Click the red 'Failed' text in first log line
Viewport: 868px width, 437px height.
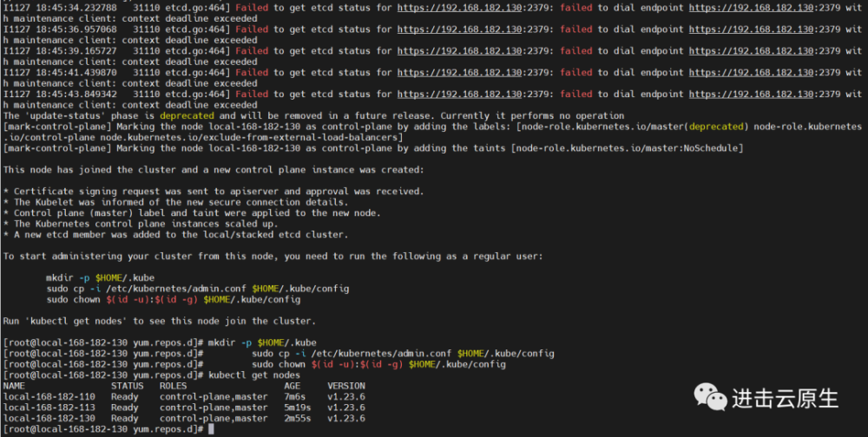coord(252,8)
